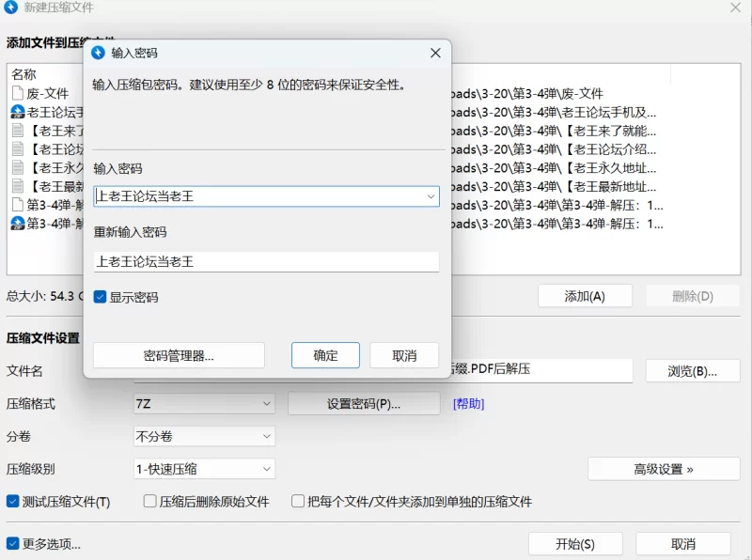Screen dimensions: 752x560
Task: Open 密码管理器... button
Action: click(179, 355)
